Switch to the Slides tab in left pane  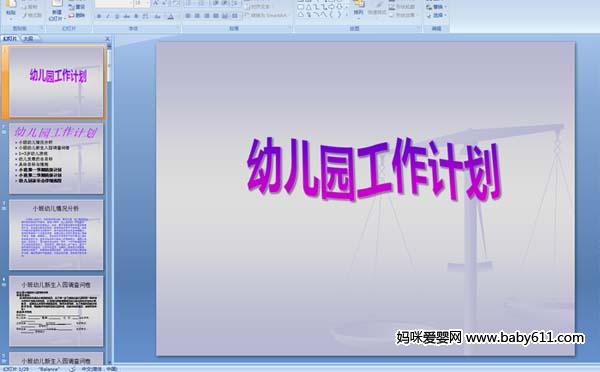[x=10, y=38]
